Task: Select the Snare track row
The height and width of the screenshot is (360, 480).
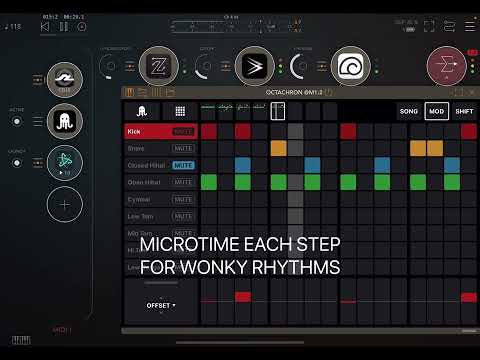Action: click(161, 148)
